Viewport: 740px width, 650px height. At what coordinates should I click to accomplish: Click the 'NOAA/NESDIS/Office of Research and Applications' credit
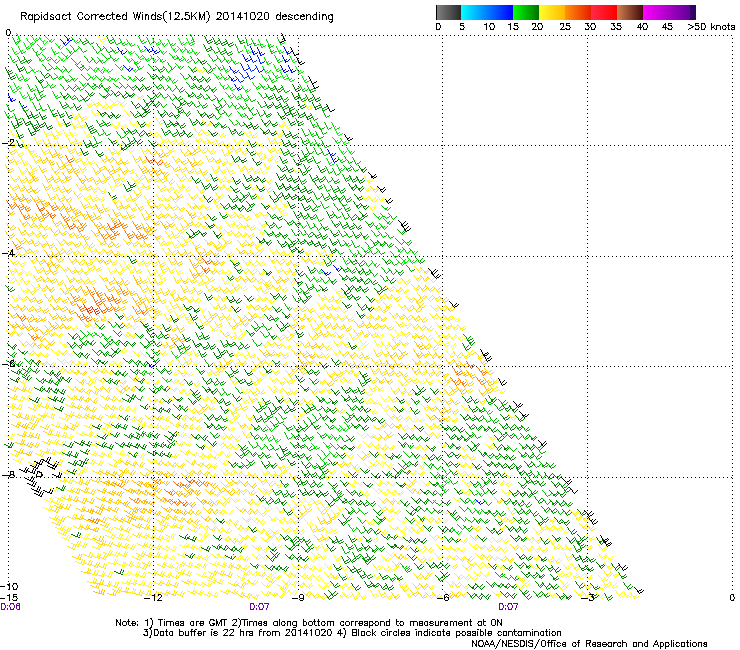(589, 644)
